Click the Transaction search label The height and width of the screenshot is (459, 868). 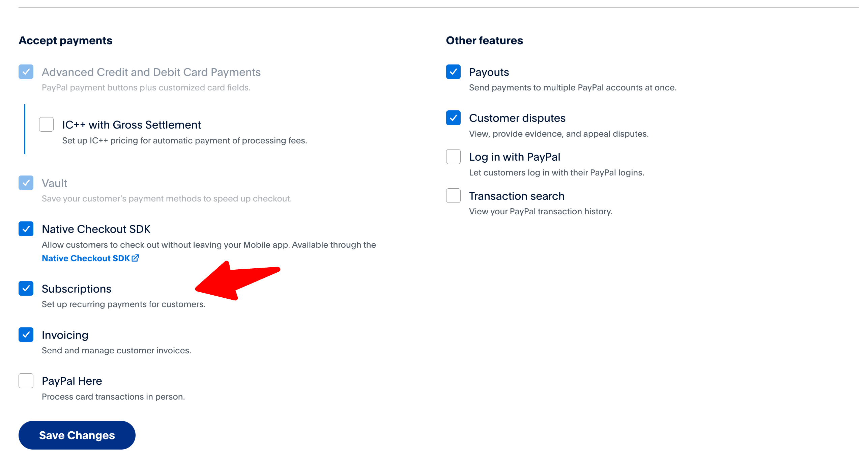(x=517, y=196)
